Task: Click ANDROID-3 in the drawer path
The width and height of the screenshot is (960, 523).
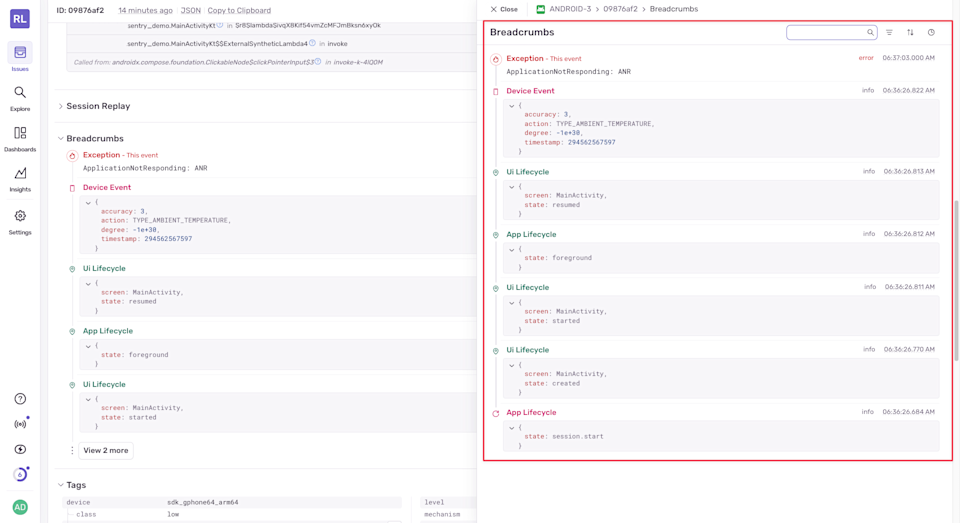Action: pyautogui.click(x=570, y=9)
